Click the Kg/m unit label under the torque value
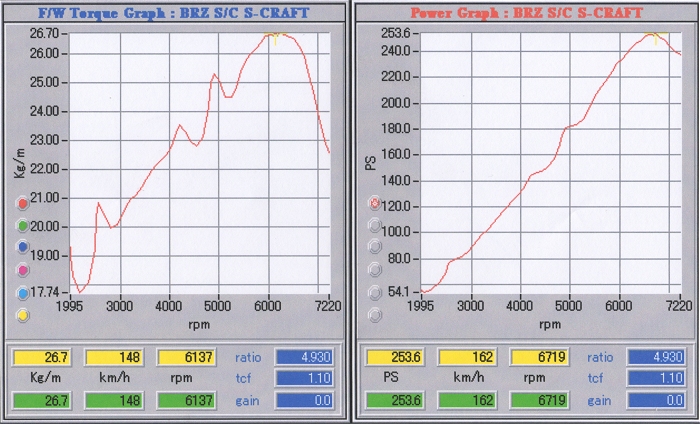The image size is (700, 424). click(x=45, y=378)
